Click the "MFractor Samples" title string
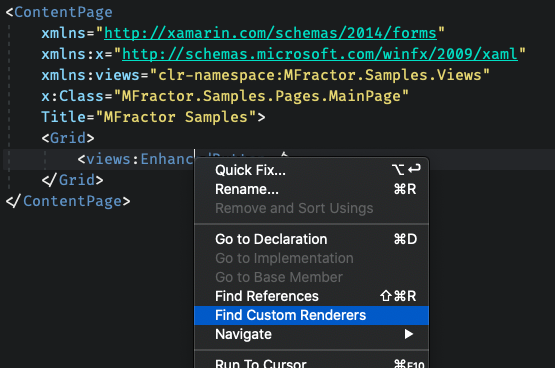This screenshot has width=555, height=368. tap(176, 117)
